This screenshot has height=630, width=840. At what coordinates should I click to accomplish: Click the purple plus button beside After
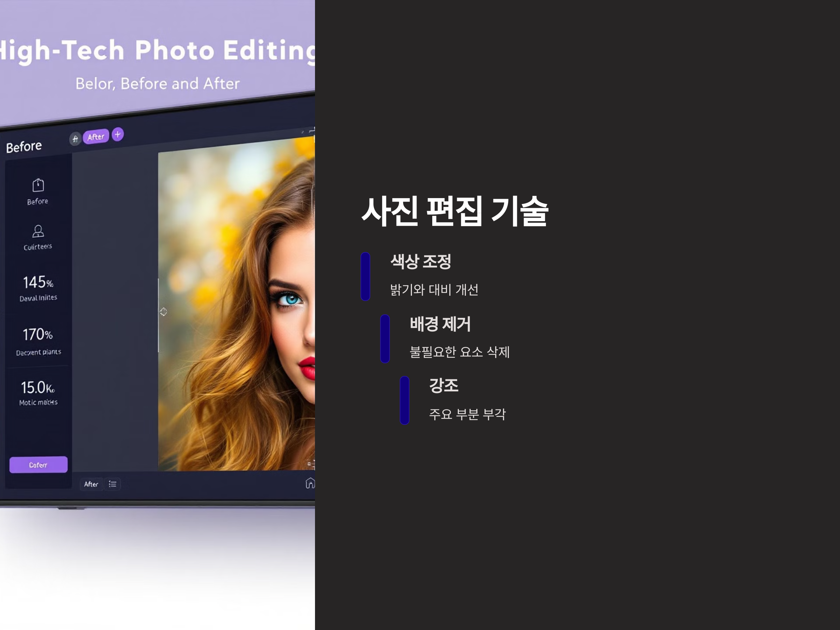click(118, 134)
